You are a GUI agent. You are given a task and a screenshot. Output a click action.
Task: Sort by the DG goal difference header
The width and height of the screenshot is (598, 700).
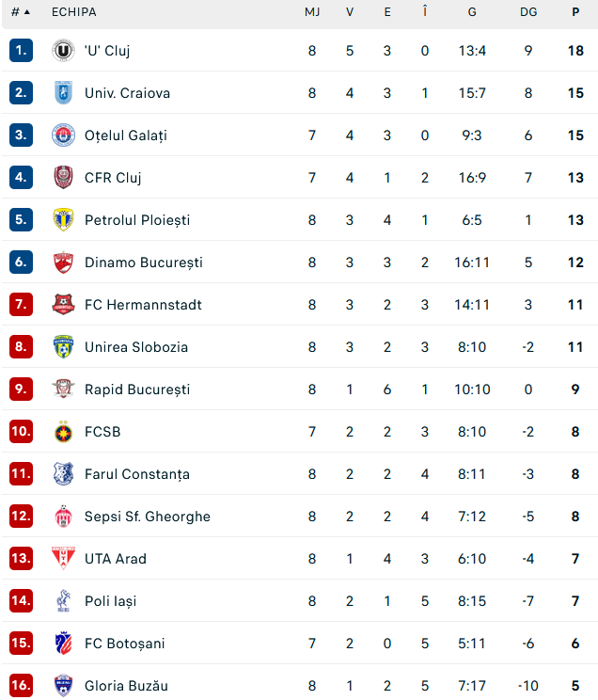[x=528, y=12]
